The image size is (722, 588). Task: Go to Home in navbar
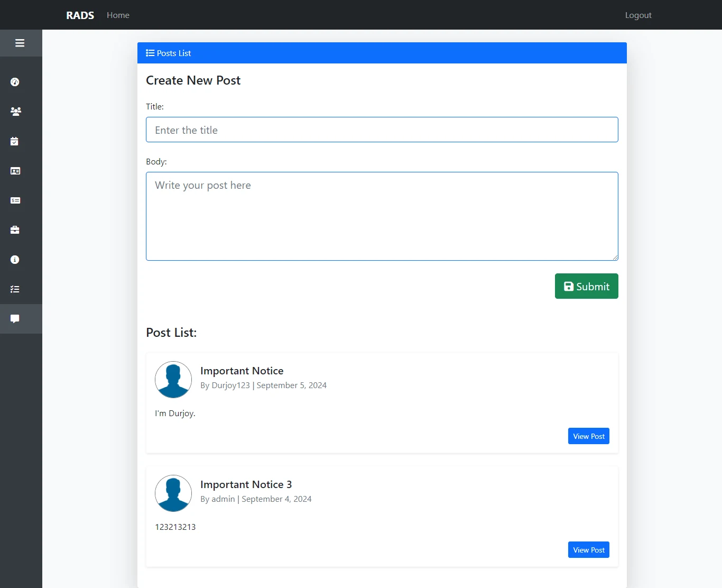tap(118, 15)
